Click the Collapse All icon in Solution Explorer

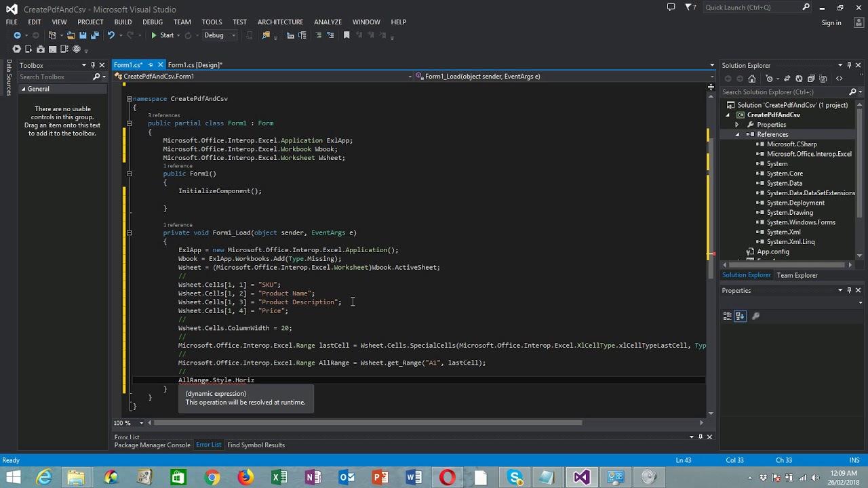point(812,79)
